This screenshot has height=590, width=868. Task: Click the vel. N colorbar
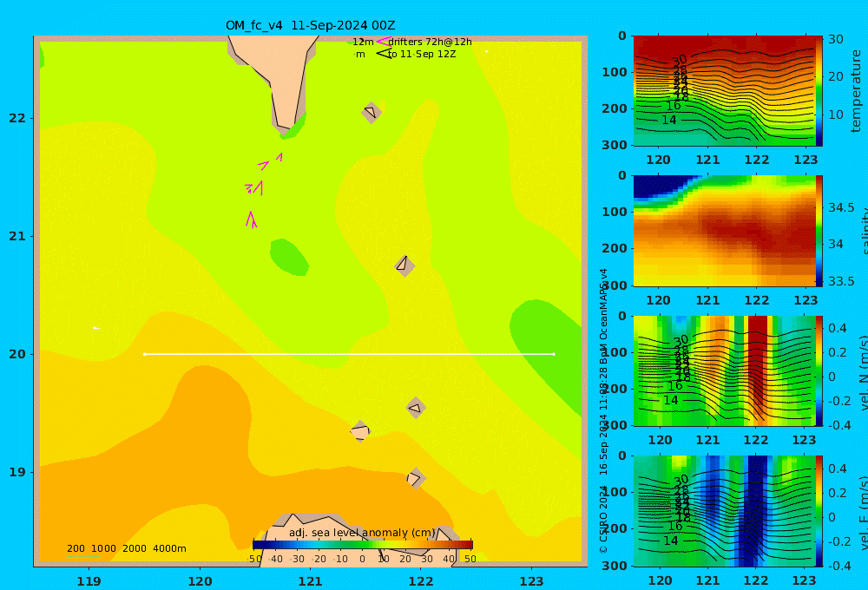click(x=819, y=370)
